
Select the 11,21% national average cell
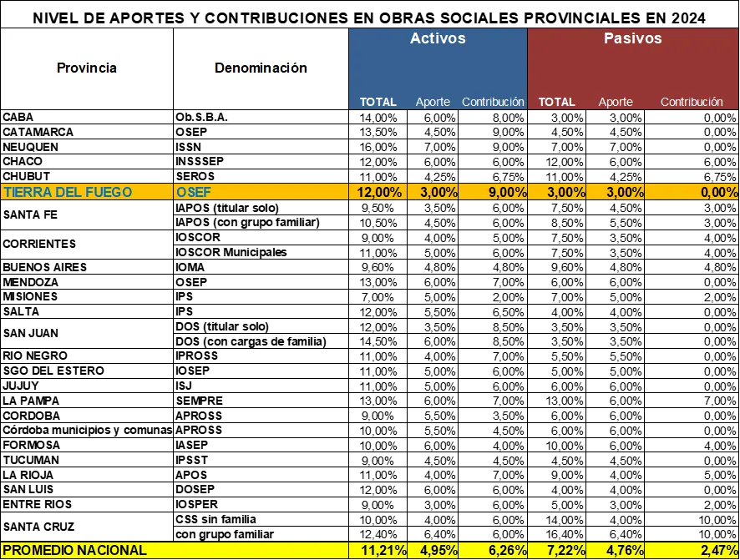(378, 551)
